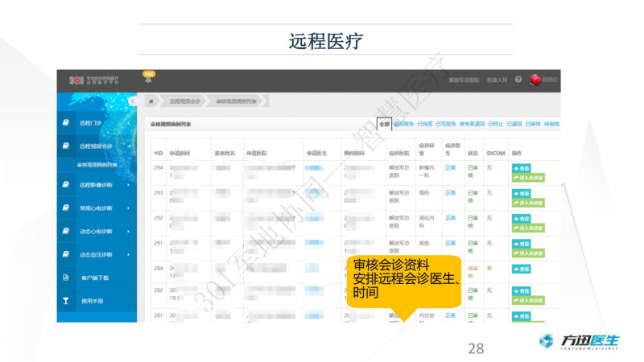Click the 肿瘤内一科 department cell

(x=427, y=171)
